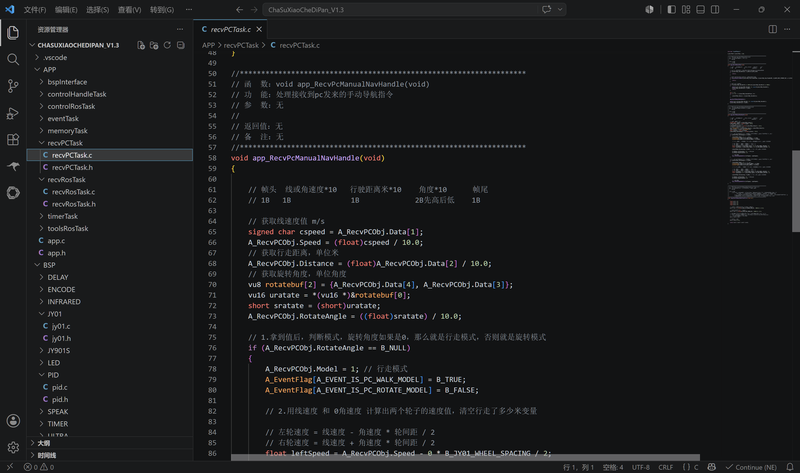Open app.c in the explorer
This screenshot has height=473, width=800.
point(110,241)
